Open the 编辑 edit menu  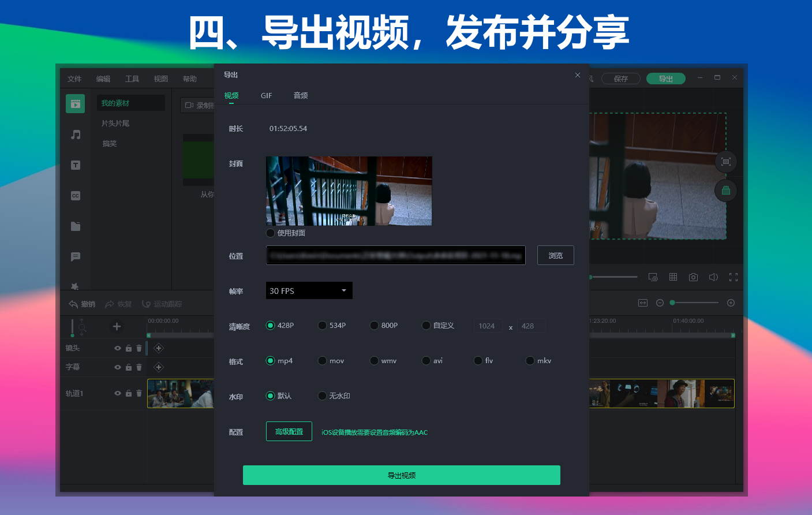(103, 79)
